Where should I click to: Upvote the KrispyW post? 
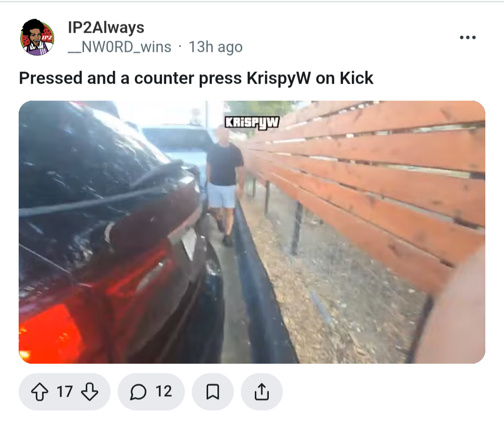pos(40,391)
